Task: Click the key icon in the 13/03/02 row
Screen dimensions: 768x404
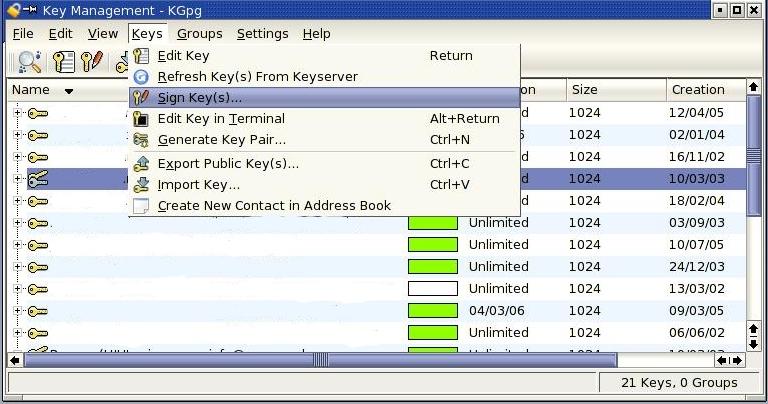Action: pyautogui.click(x=38, y=289)
